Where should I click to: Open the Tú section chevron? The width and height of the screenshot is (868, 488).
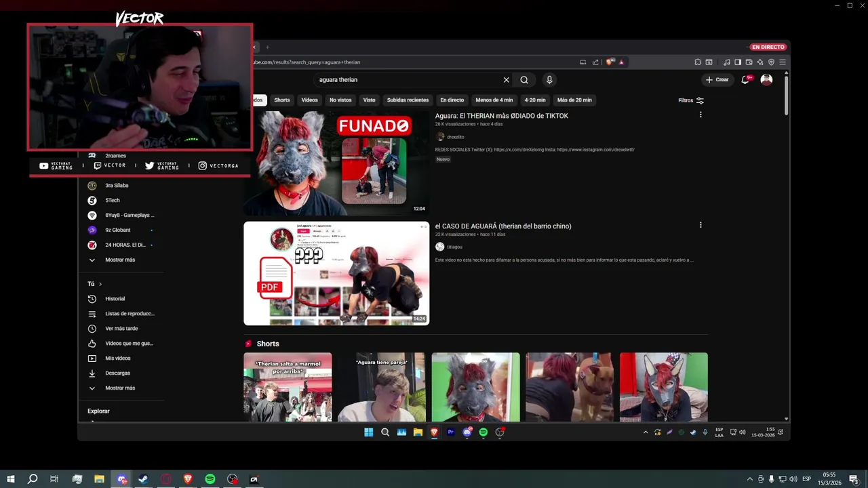tap(100, 284)
